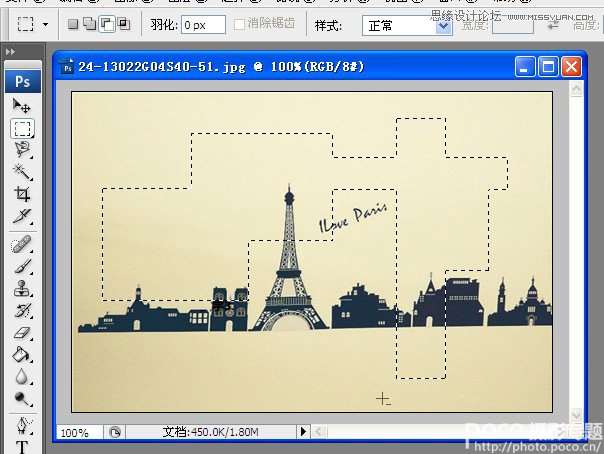Expand the status bar info arrow menu

(304, 432)
